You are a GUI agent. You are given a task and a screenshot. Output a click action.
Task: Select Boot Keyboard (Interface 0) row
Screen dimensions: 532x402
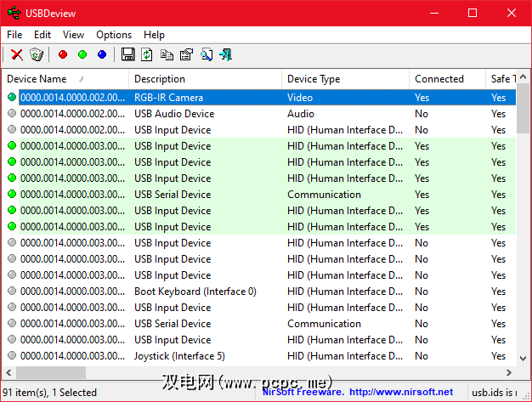pos(259,292)
